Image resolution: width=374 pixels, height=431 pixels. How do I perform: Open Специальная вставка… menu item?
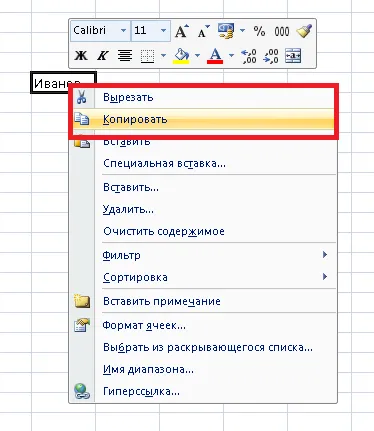click(x=203, y=164)
